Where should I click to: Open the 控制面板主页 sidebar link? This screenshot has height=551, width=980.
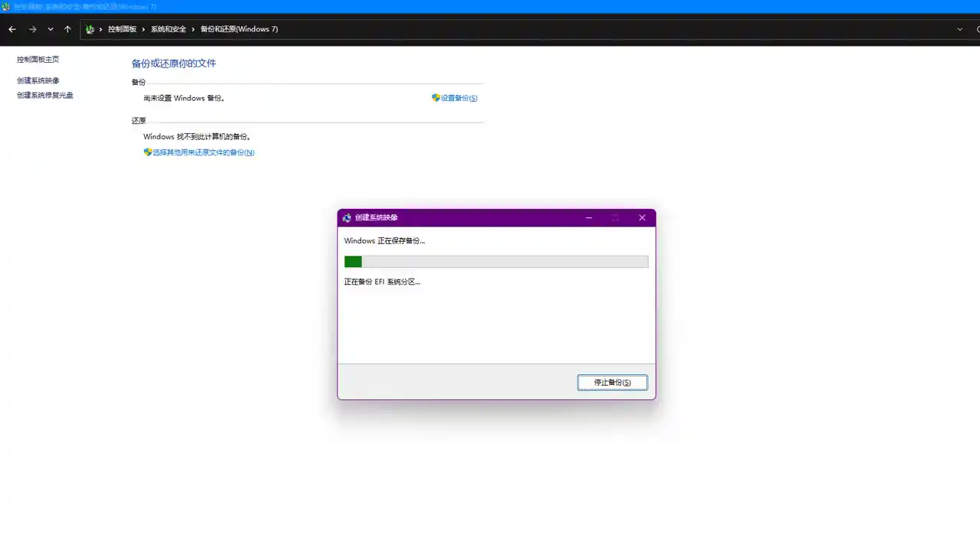coord(38,60)
